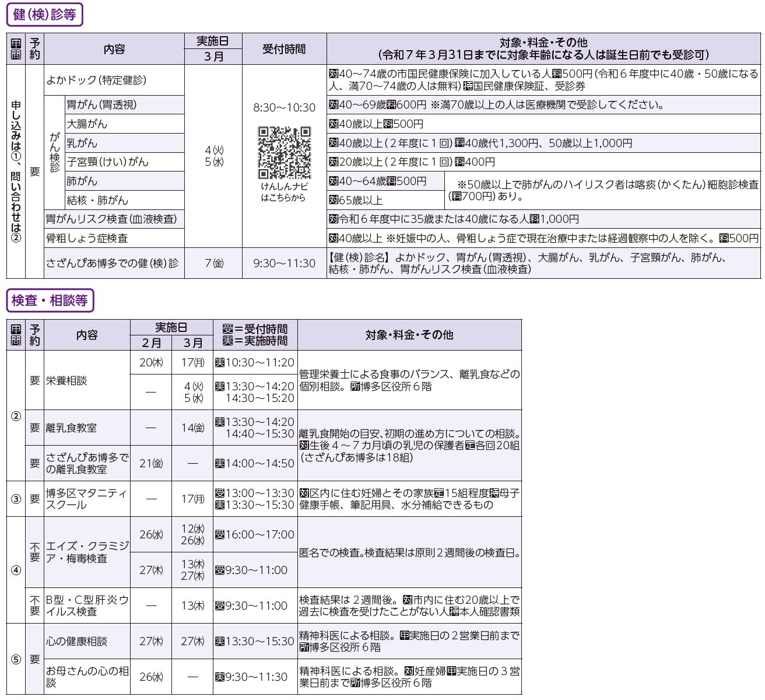Click the 'さざんぴあ博多での離乳食教室' label
Screen dimensions: 765x700
87,463
